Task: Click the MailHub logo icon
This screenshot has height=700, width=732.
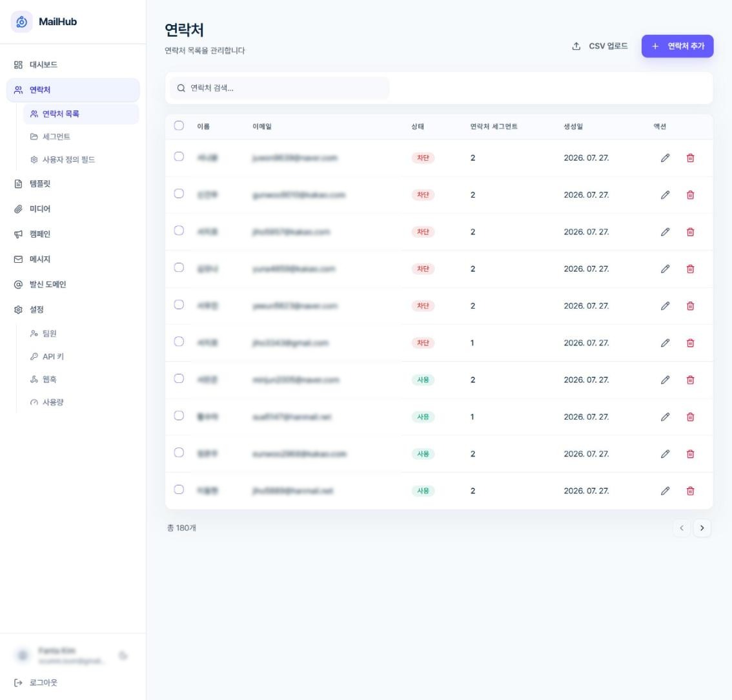Action: point(21,21)
